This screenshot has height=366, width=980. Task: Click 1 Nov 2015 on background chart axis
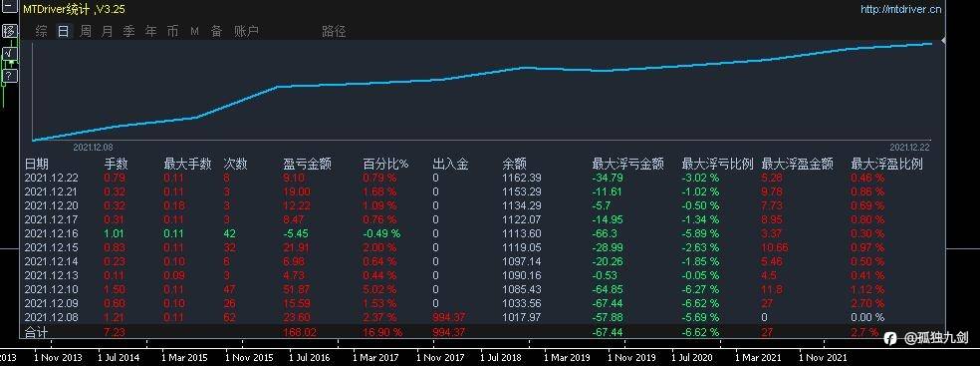249,358
